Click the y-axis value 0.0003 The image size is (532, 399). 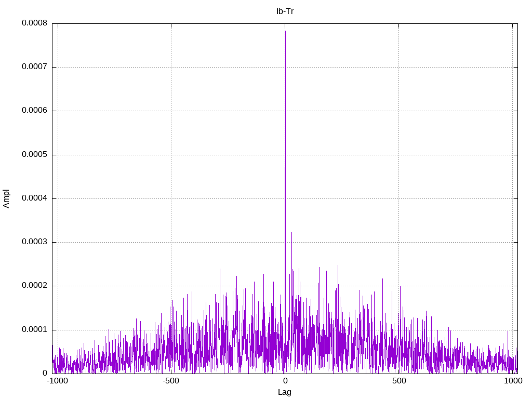click(34, 242)
